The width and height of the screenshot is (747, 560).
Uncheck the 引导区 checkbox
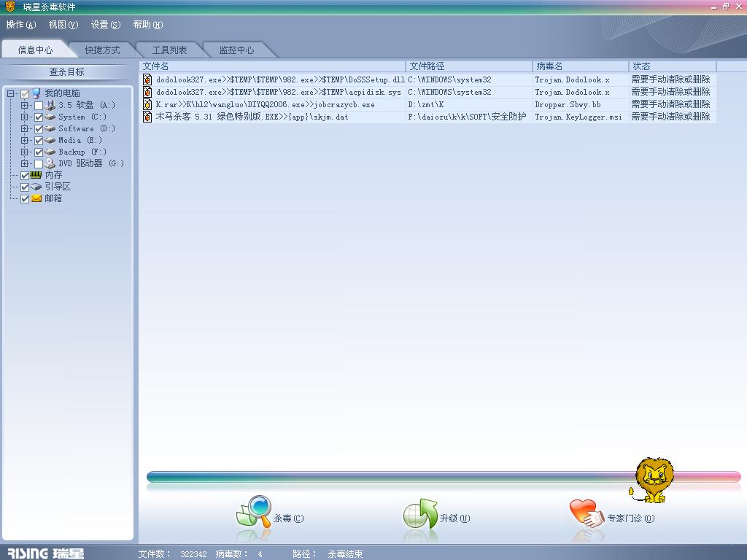point(25,187)
